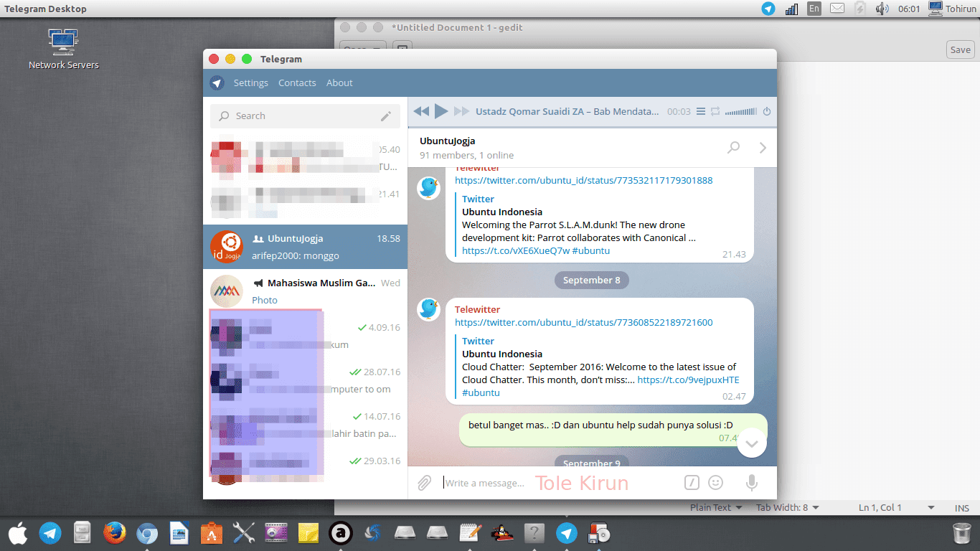980x551 pixels.
Task: Open Tohirun user session menu
Action: click(951, 9)
